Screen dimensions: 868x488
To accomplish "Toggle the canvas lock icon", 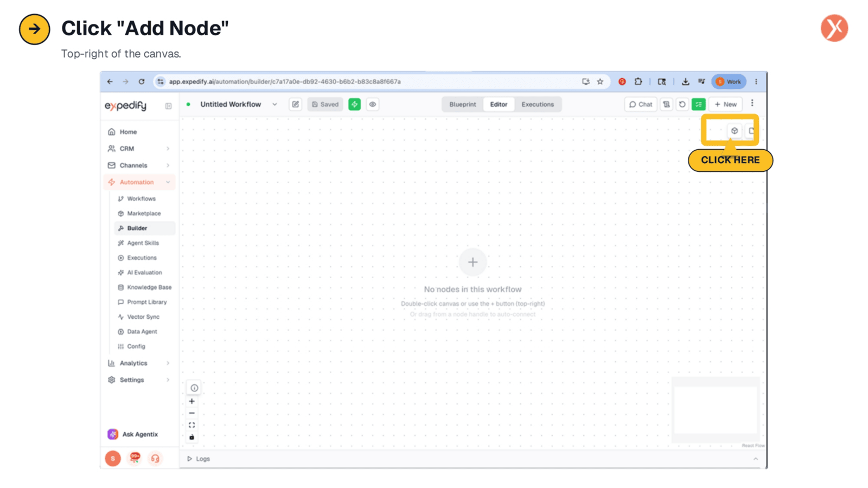I will click(x=192, y=437).
